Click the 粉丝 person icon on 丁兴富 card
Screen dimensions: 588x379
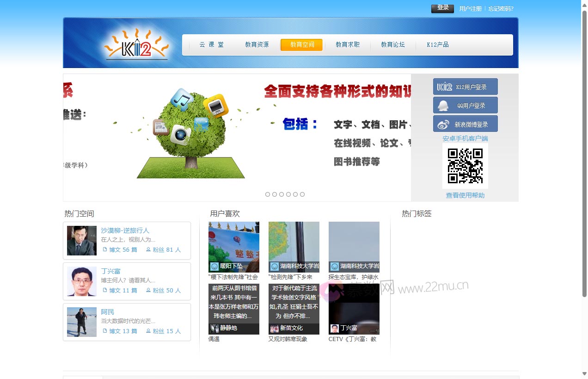click(147, 290)
